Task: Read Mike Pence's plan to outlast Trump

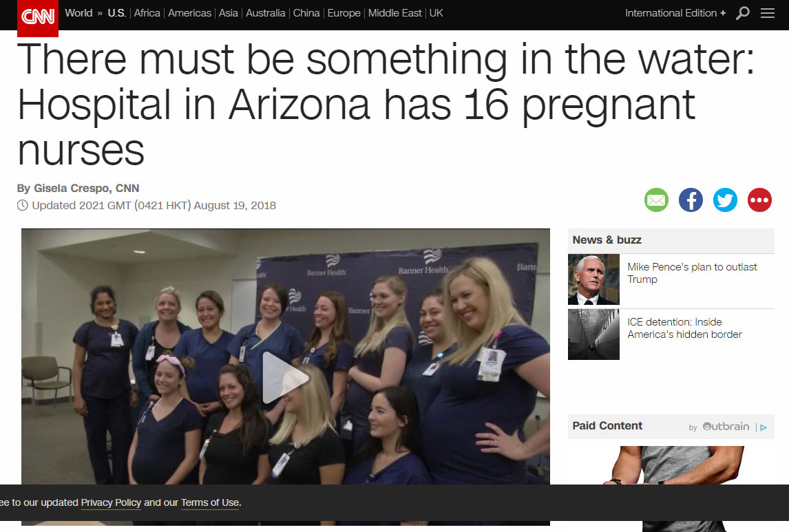Action: pyautogui.click(x=692, y=273)
